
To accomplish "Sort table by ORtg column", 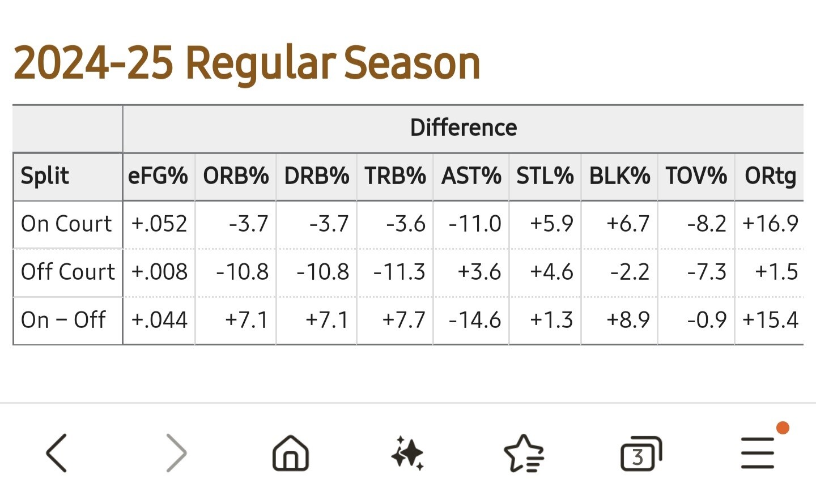I will point(770,176).
